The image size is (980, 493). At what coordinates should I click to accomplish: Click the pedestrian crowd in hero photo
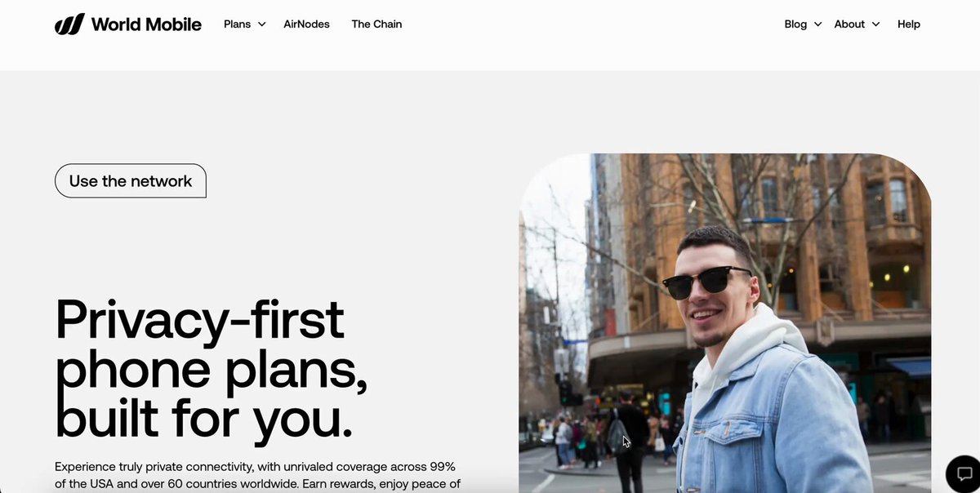[x=596, y=437]
